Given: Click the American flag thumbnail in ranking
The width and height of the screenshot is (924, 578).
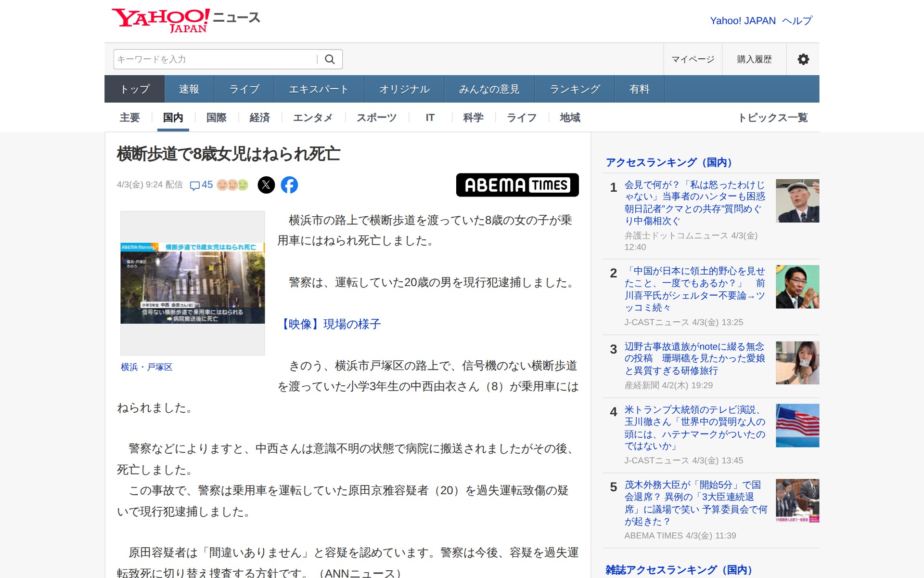Looking at the screenshot, I should (x=797, y=425).
